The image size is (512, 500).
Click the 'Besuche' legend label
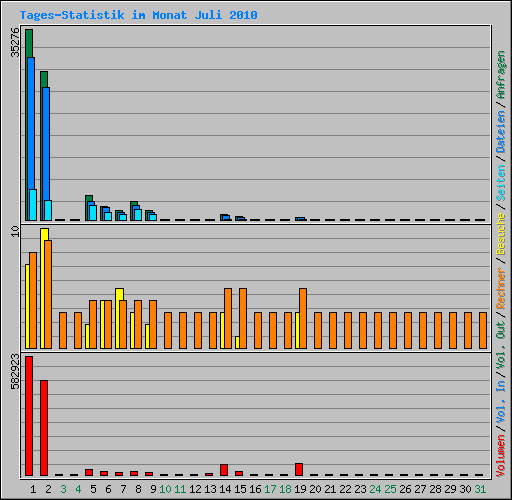click(501, 234)
